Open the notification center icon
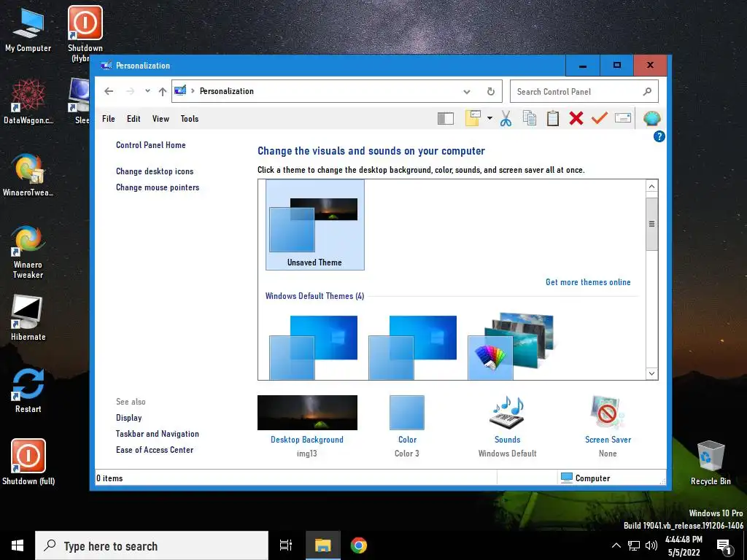Screen dimensions: 747x560 point(724,546)
